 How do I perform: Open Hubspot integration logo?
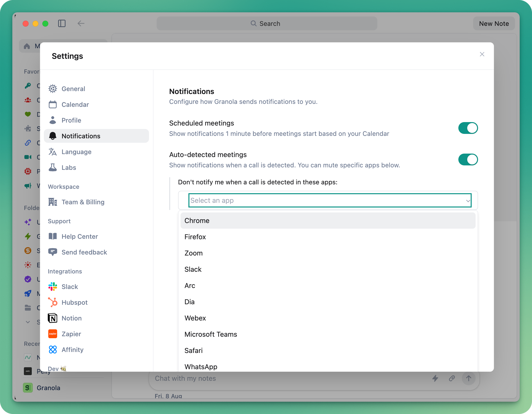coord(52,302)
